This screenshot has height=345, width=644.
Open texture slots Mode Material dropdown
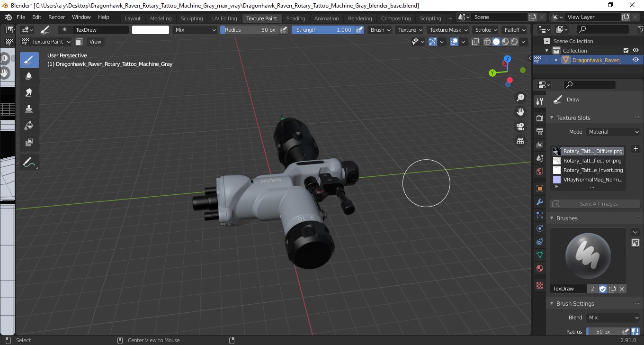613,132
